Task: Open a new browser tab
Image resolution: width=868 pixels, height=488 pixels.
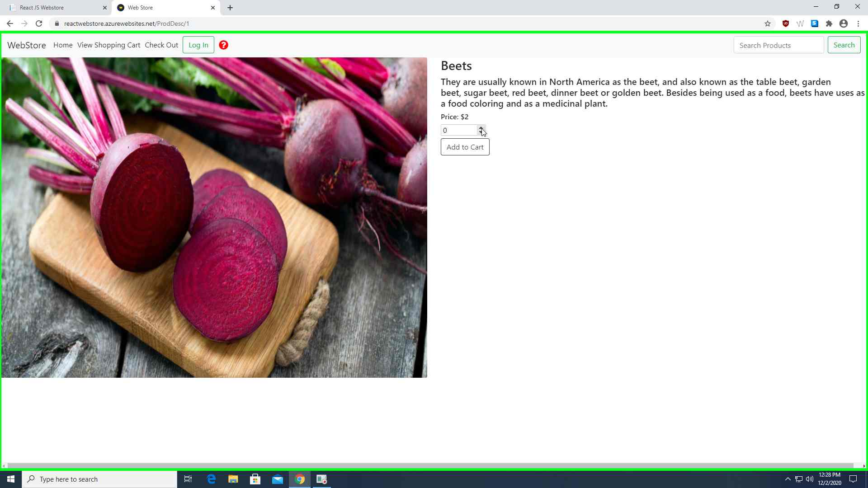Action: tap(230, 8)
